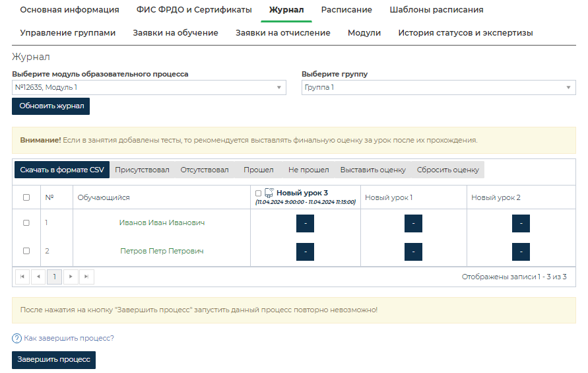Viewport: 588px width, 373px height.
Task: Select page 1 in the pager
Action: point(54,277)
